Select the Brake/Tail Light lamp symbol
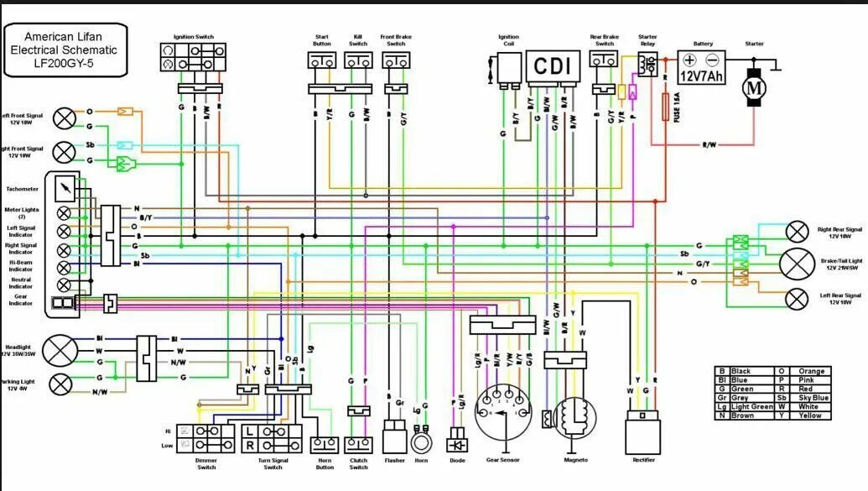868x491 pixels. (797, 264)
